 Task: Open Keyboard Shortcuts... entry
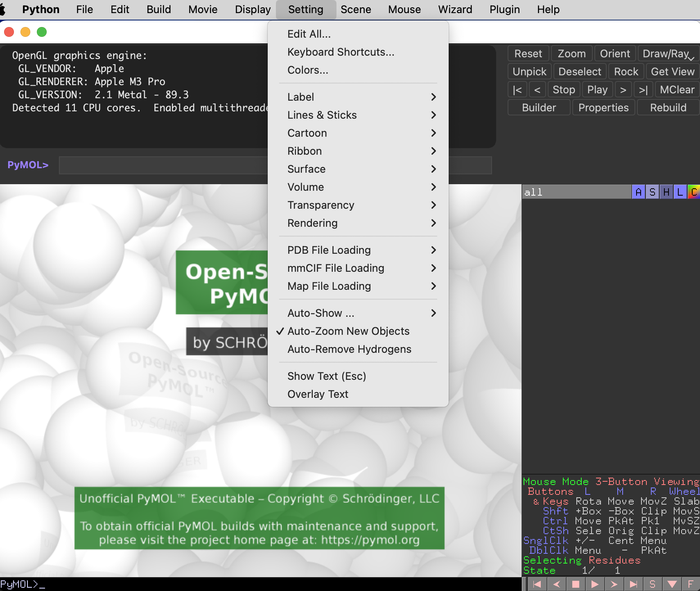pos(358,52)
